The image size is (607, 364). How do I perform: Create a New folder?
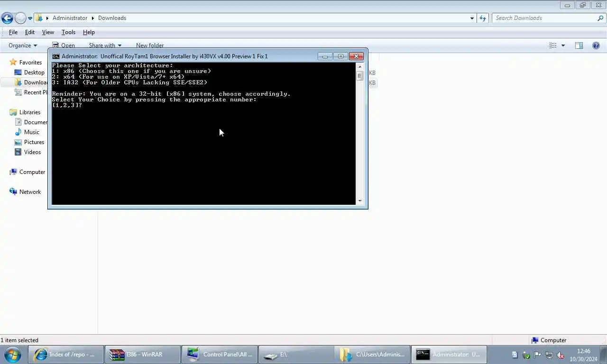[x=150, y=45]
